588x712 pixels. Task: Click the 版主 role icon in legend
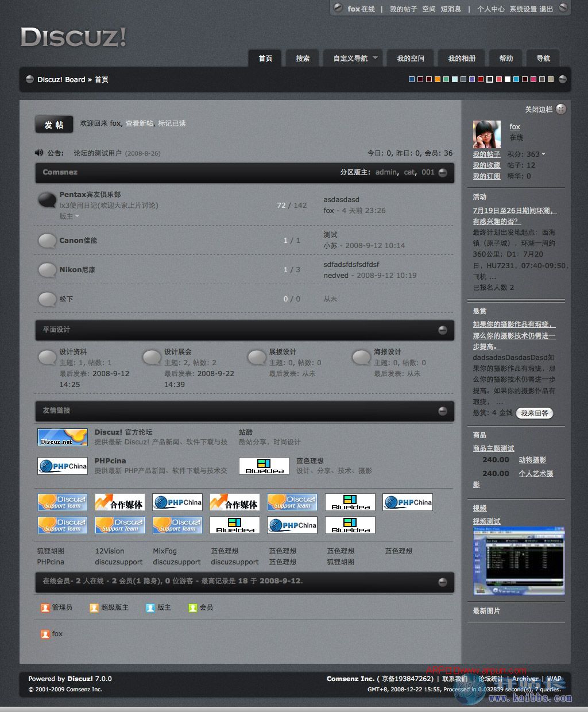tap(150, 607)
